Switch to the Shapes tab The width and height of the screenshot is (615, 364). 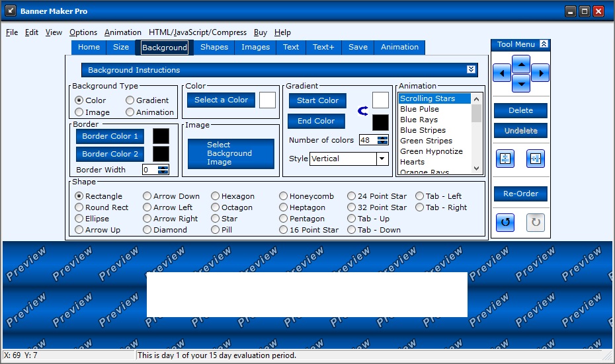point(214,47)
